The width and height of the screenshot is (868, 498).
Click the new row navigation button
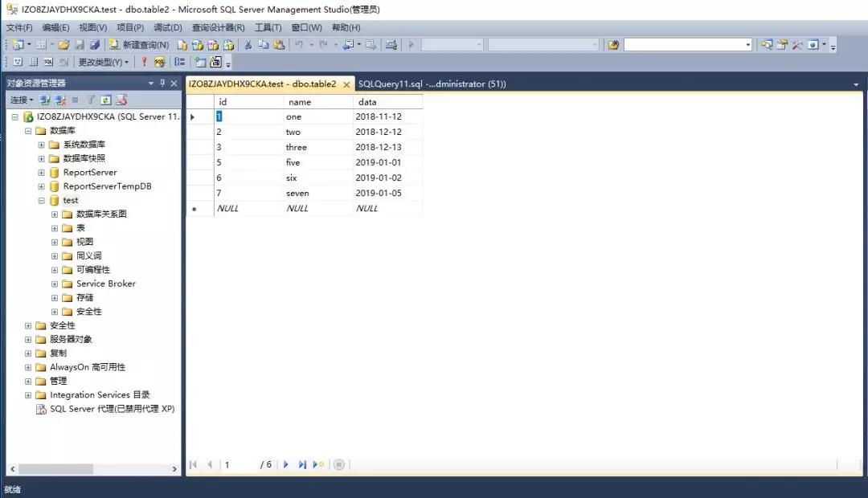point(318,464)
